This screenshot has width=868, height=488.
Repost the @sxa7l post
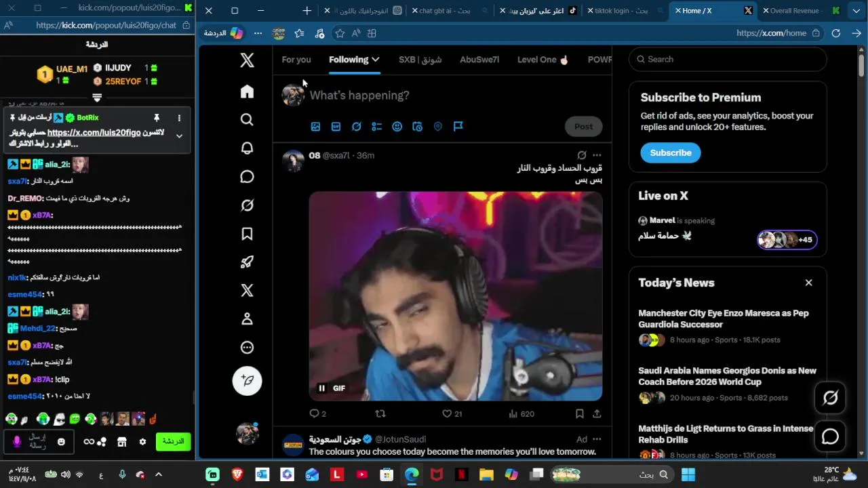click(x=380, y=413)
